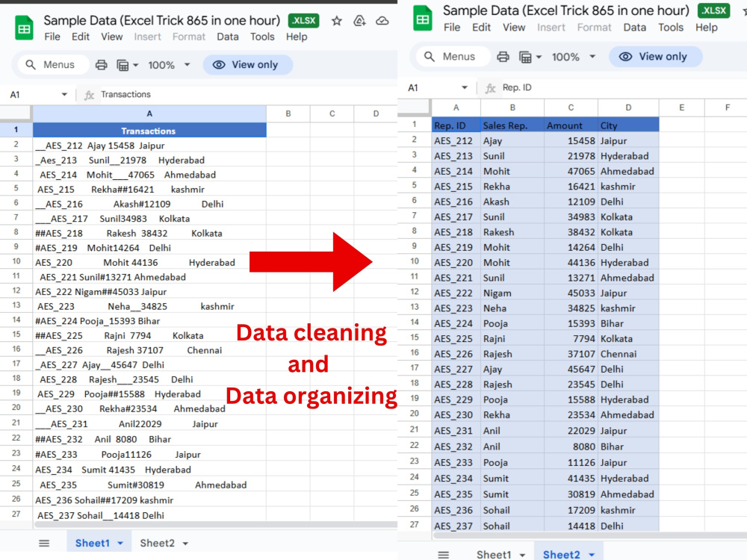This screenshot has width=747, height=560.
Task: Select row 15 header in right window
Action: tap(415, 337)
